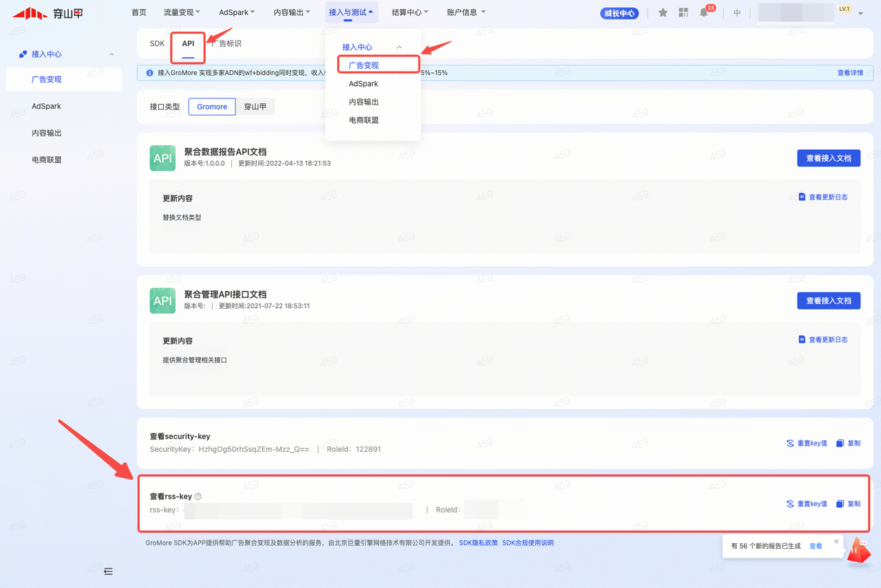Open the account dropdown arrow beside LV.1
The width and height of the screenshot is (881, 588).
click(x=860, y=14)
